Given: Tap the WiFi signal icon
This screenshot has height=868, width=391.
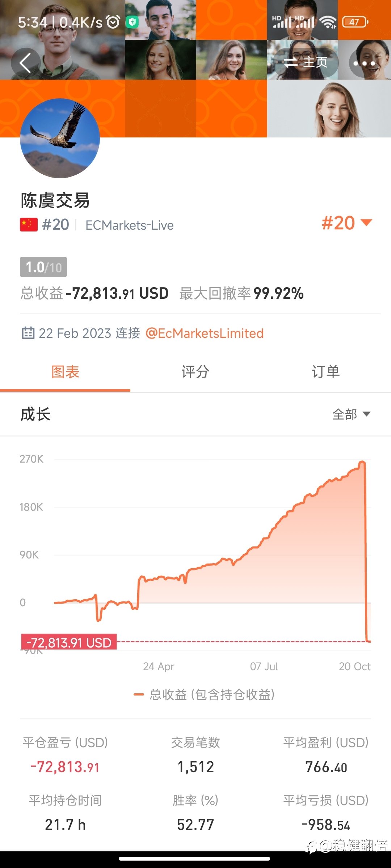Looking at the screenshot, I should pos(328,22).
